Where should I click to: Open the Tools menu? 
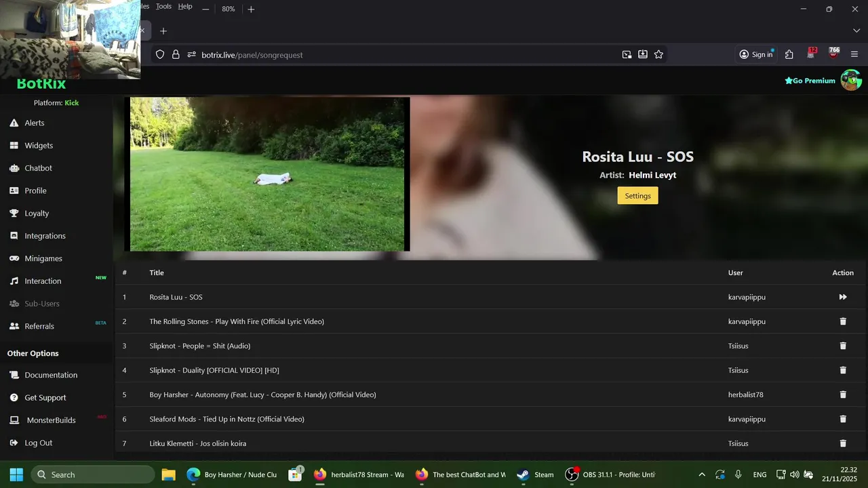(163, 6)
